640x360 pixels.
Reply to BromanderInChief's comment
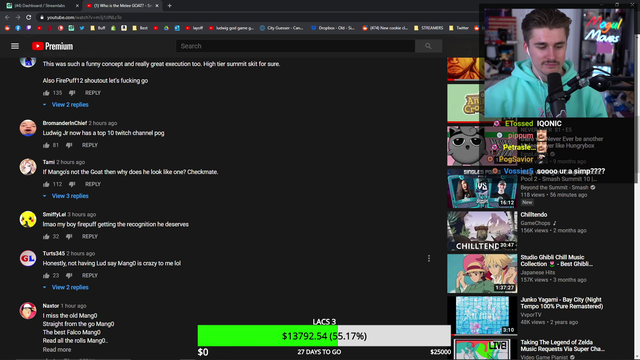pos(90,145)
